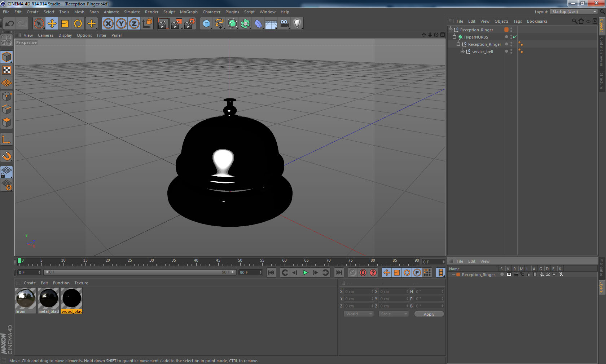The height and width of the screenshot is (364, 606).
Task: Toggle HyperNURBS green enable checkmark
Action: pos(515,37)
